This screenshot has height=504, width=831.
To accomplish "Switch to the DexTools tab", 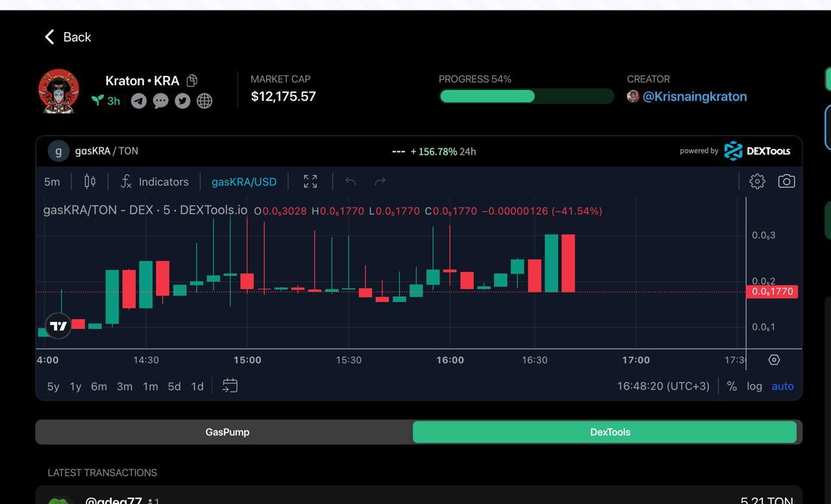I will [604, 432].
